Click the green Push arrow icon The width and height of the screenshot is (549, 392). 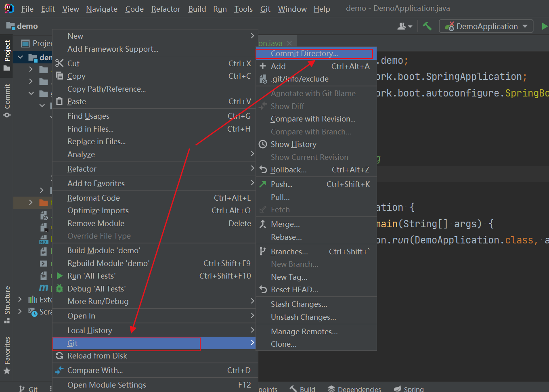(x=263, y=184)
